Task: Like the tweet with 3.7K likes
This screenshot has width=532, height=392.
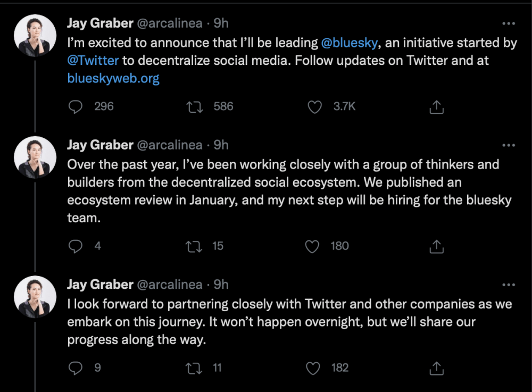Action: pos(314,107)
